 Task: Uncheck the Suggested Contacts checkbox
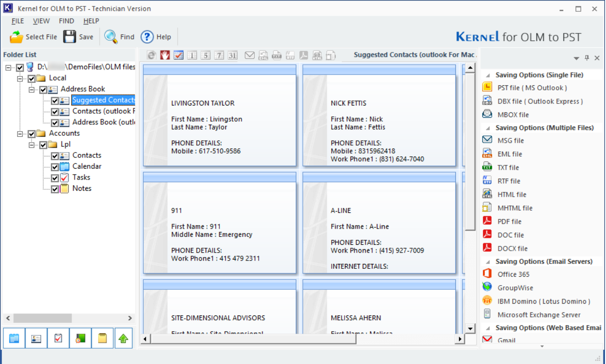point(55,101)
